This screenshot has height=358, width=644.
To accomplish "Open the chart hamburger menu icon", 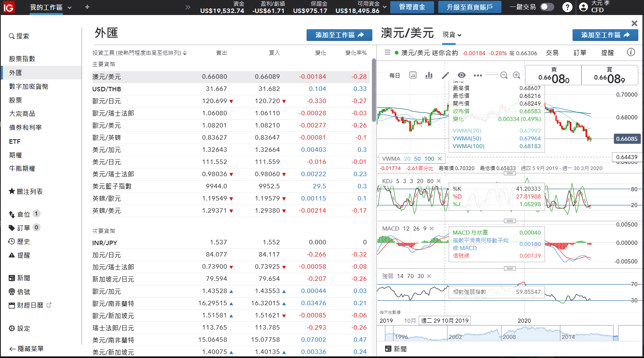I will click(387, 52).
